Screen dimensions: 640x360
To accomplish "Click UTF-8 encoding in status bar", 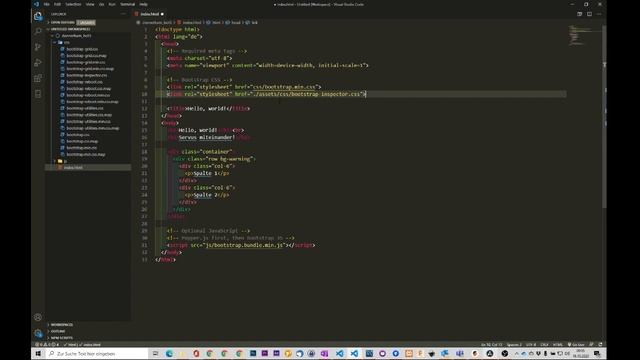I will [531, 344].
